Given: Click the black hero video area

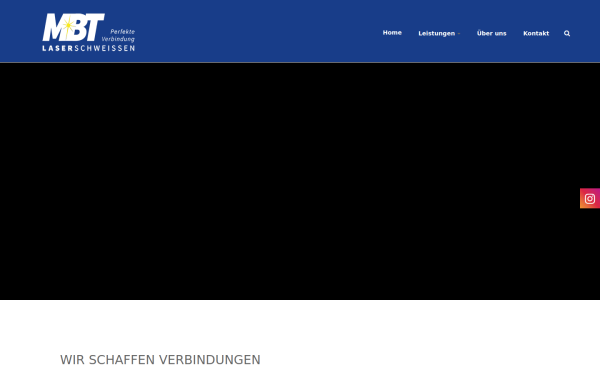Looking at the screenshot, I should [x=300, y=181].
